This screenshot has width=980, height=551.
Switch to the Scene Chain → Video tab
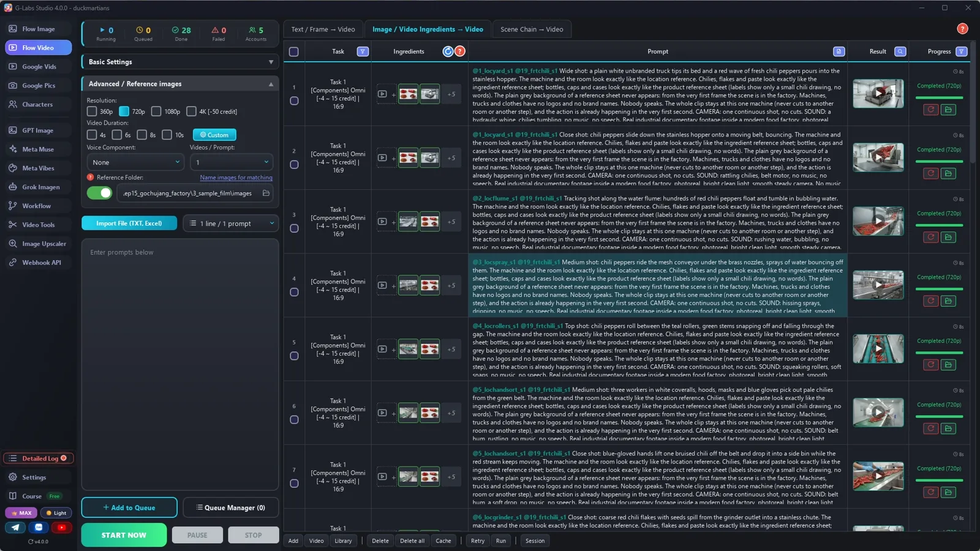pyautogui.click(x=532, y=29)
